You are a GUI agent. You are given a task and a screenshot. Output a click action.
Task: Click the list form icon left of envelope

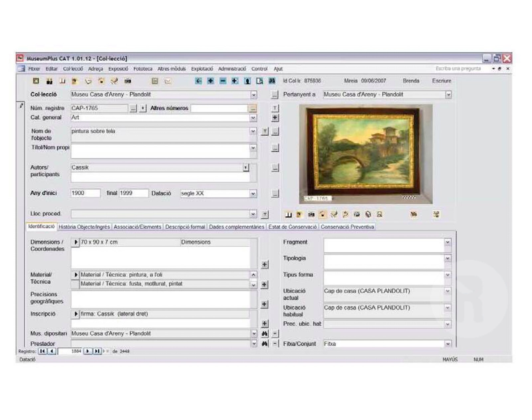(x=155, y=81)
